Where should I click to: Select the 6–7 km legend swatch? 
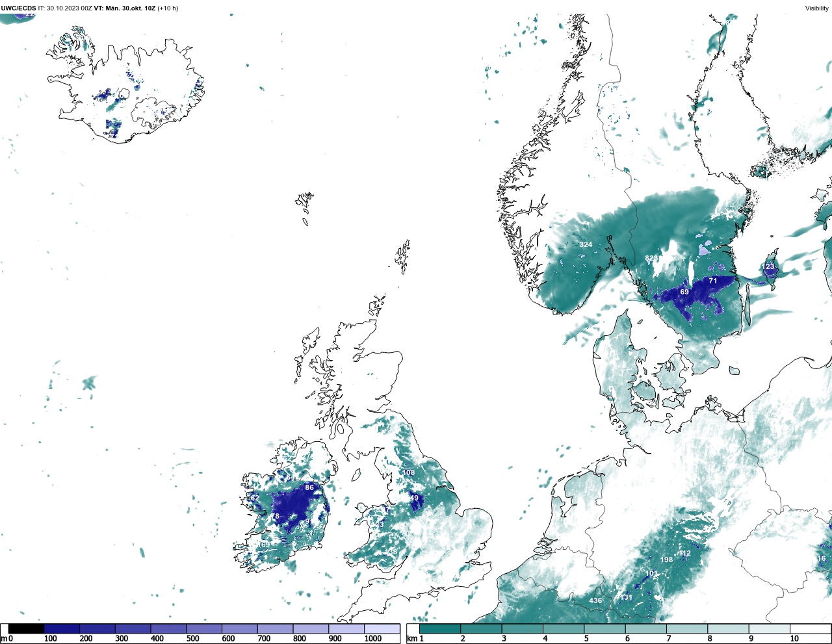coord(645,628)
